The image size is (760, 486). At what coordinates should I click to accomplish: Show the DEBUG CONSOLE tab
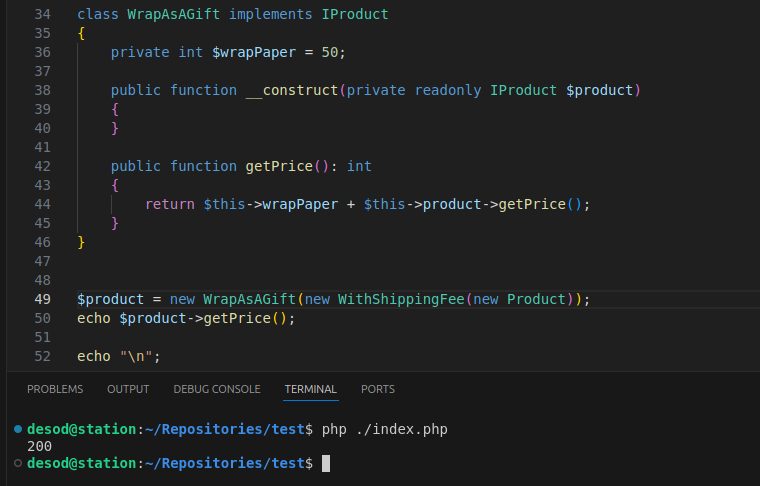(x=216, y=389)
